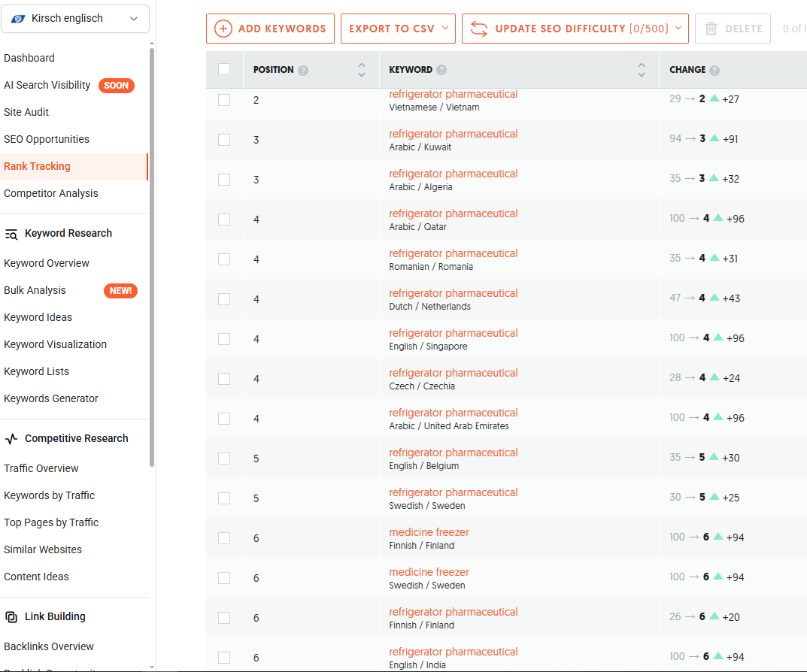Toggle the select-all checkbox in table header
This screenshot has height=672, width=807.
(224, 69)
